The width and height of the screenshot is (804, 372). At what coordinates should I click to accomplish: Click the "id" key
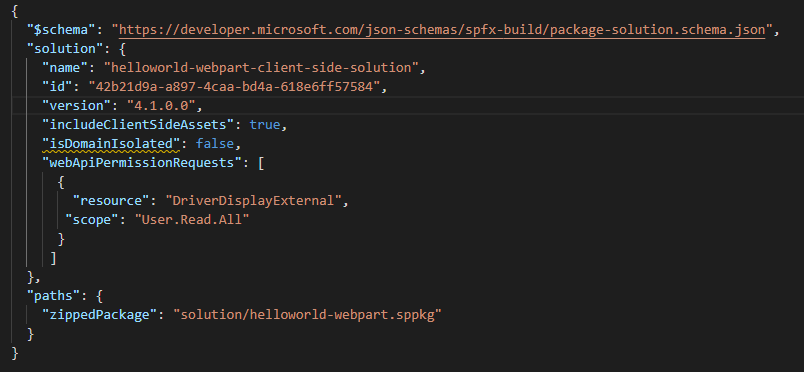point(57,87)
